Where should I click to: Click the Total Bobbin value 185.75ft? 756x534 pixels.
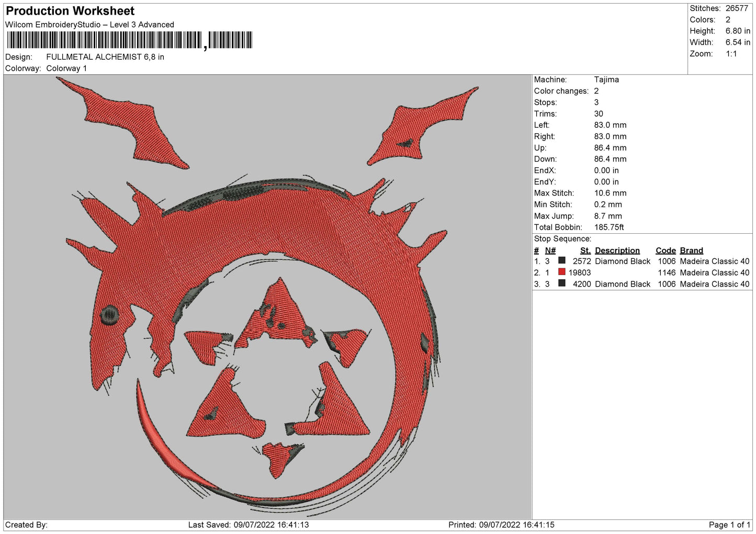(609, 228)
